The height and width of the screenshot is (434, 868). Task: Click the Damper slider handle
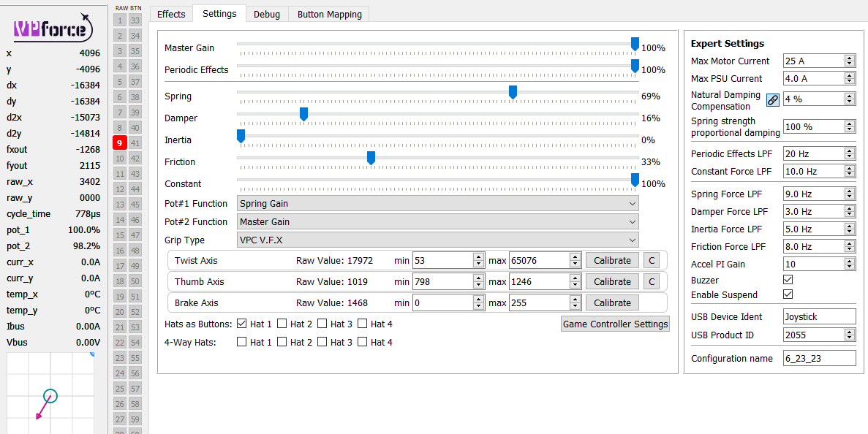point(303,114)
